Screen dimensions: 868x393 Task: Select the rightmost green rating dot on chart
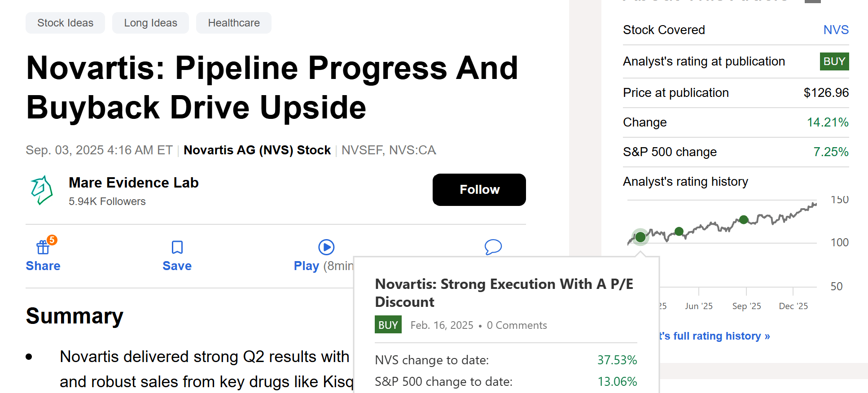point(744,219)
